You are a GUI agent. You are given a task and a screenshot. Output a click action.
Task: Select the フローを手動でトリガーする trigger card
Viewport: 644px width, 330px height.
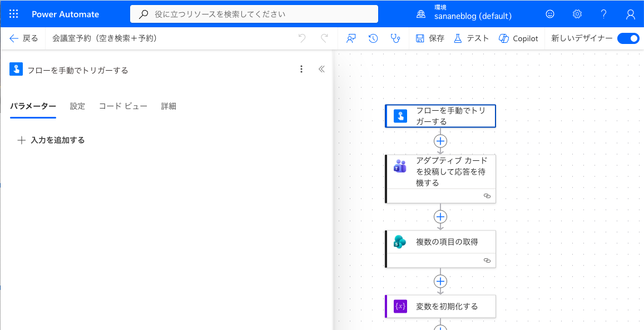click(x=440, y=116)
